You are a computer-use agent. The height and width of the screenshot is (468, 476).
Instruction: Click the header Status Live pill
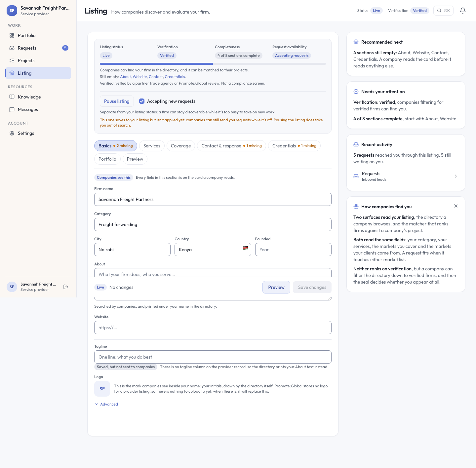(x=377, y=11)
